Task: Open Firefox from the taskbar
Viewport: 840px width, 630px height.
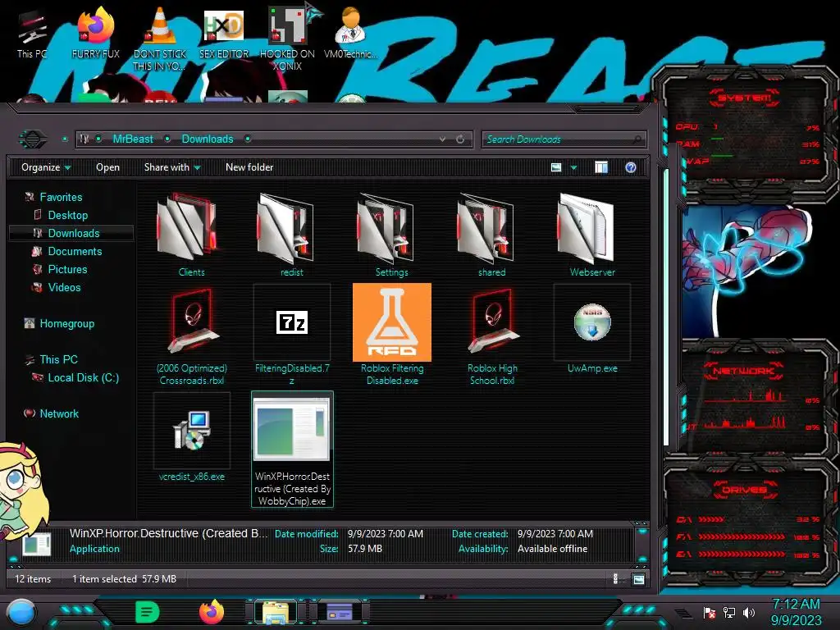Action: click(x=212, y=612)
